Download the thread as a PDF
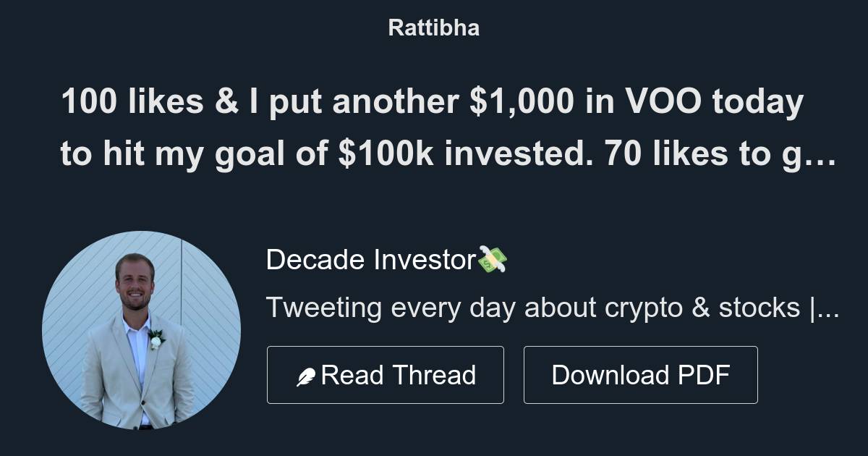Screen dimensions: 868x456 pyautogui.click(x=641, y=374)
